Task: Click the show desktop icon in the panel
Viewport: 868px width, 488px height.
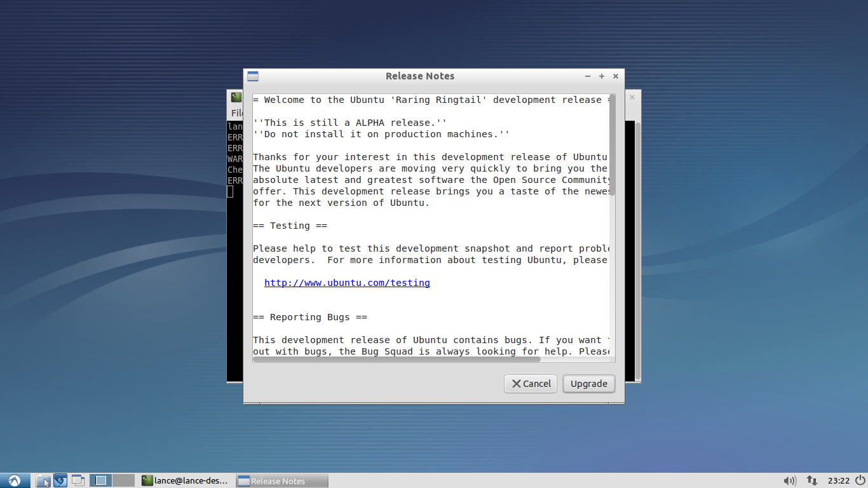Action: click(x=78, y=480)
